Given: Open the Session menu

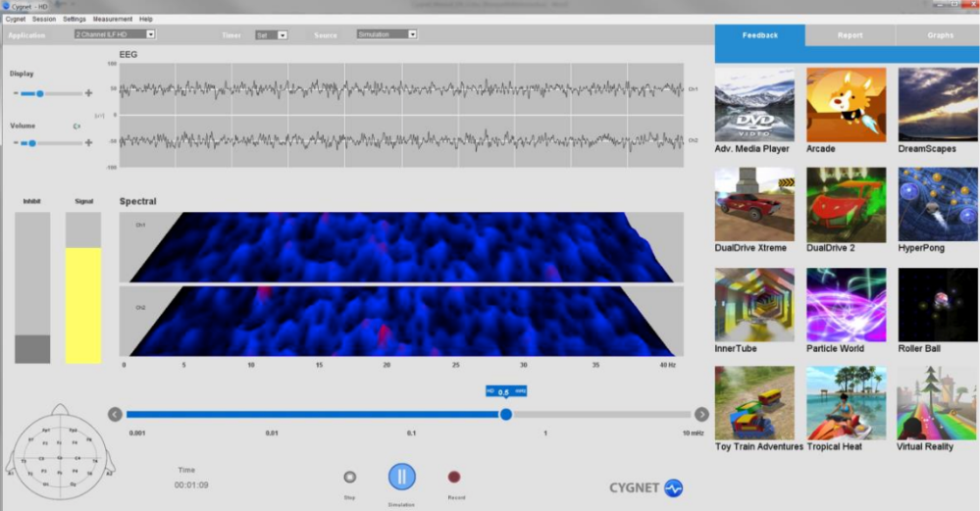Looking at the screenshot, I should click(44, 19).
